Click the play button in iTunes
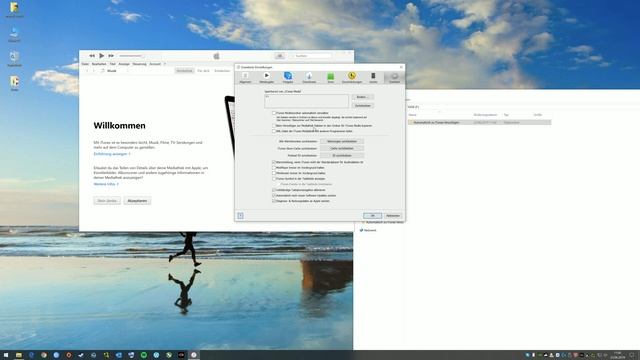This screenshot has width=640, height=360. [102, 56]
